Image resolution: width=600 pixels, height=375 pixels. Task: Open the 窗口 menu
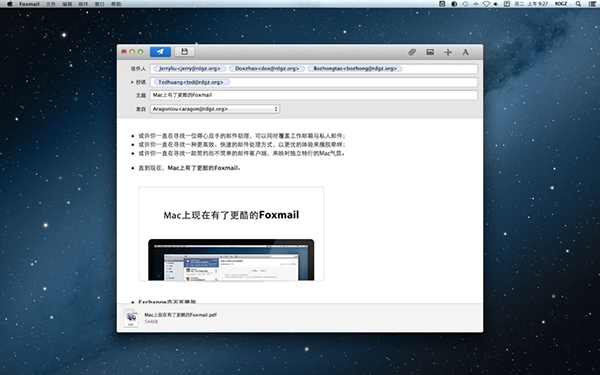point(99,4)
